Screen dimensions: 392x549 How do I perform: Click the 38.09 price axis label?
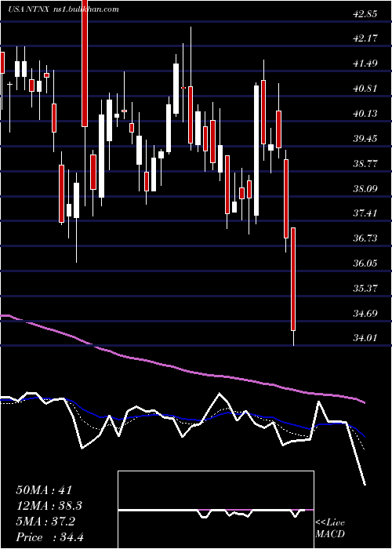tap(365, 189)
